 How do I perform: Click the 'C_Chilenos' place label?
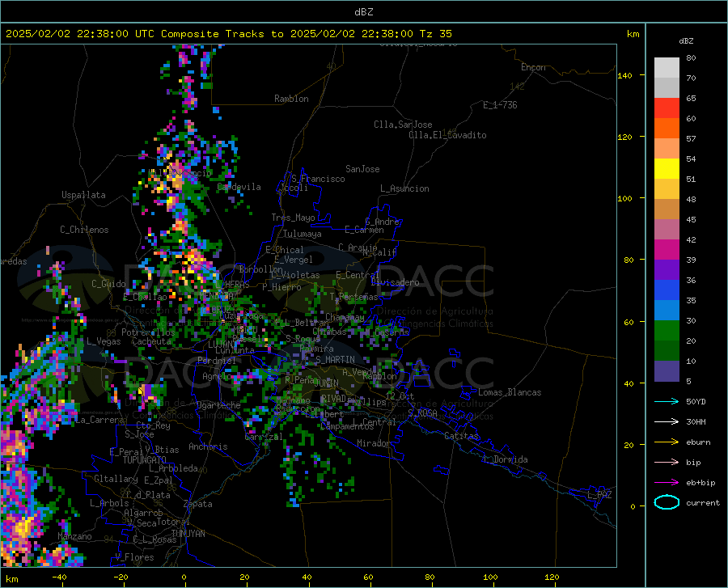(x=84, y=230)
